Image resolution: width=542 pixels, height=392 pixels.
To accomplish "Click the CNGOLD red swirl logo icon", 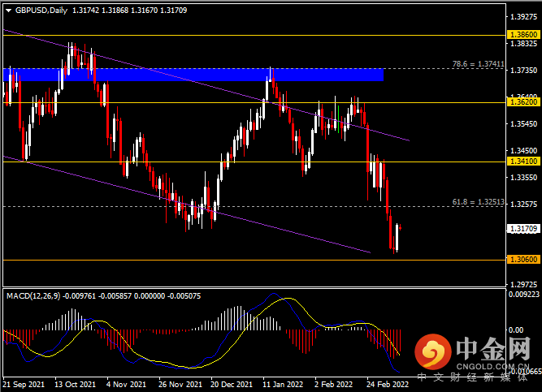I will click(433, 351).
